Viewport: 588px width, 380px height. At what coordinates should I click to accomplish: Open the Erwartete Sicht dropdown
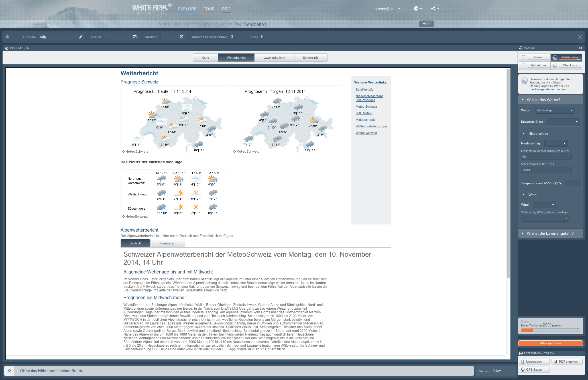[x=563, y=122]
